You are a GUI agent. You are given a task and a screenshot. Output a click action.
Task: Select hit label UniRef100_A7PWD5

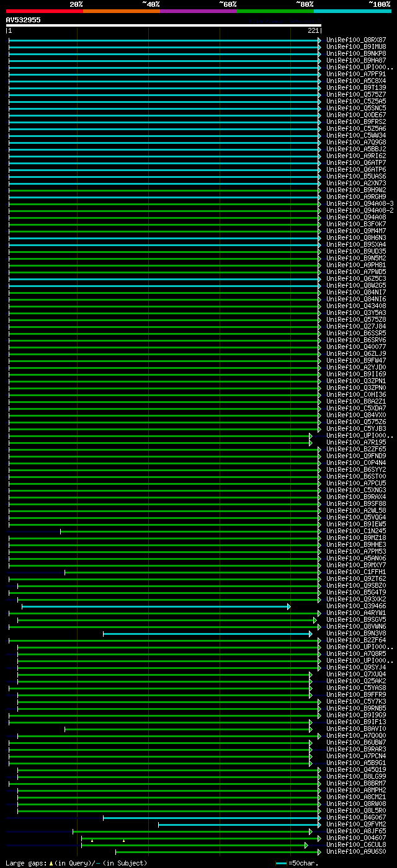tap(356, 272)
